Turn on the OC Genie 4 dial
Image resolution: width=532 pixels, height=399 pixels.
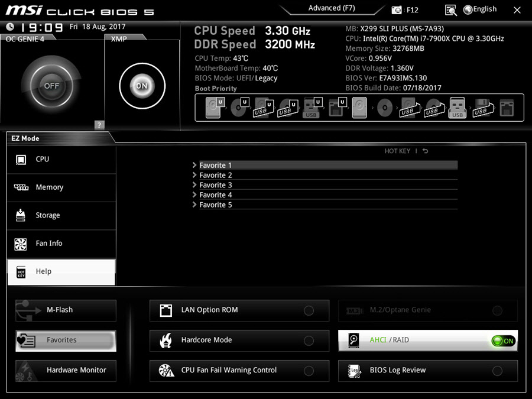tap(51, 86)
